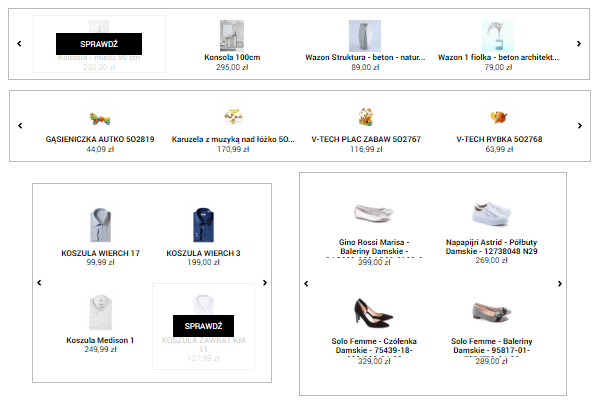Click left arrow in the shirts carousel
Image resolution: width=598 pixels, height=406 pixels.
pyautogui.click(x=39, y=282)
